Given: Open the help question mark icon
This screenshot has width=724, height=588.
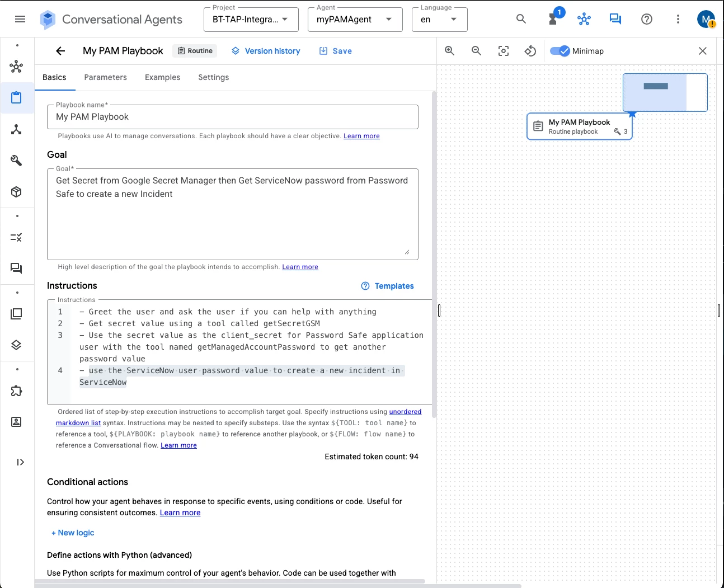Looking at the screenshot, I should click(647, 19).
